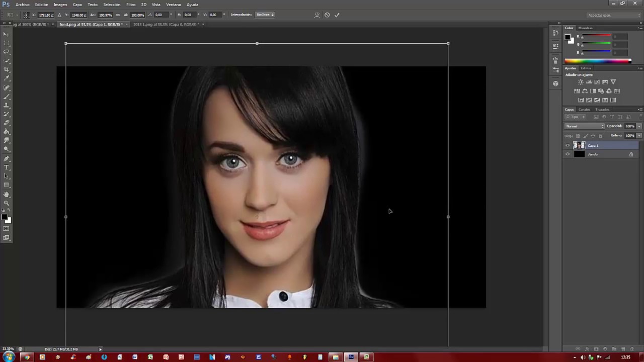The width and height of the screenshot is (644, 362).
Task: Open the Normal blend mode dropdown
Action: click(585, 126)
